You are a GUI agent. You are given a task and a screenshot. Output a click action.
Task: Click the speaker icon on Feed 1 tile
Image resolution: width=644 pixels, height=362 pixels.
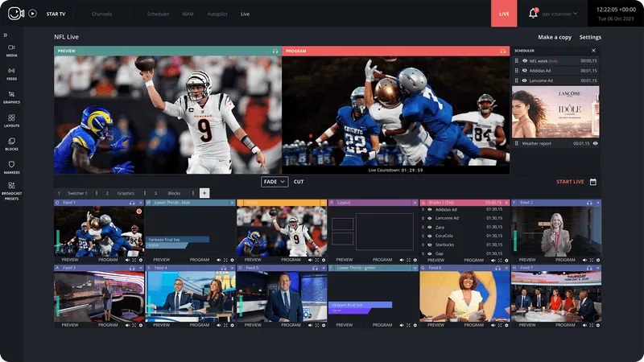(x=127, y=260)
